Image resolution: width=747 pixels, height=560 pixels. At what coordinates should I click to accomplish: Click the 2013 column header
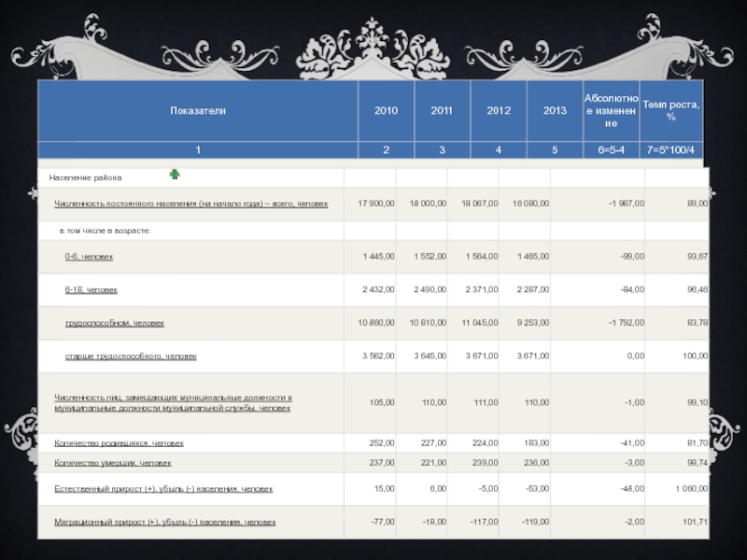[x=555, y=111]
